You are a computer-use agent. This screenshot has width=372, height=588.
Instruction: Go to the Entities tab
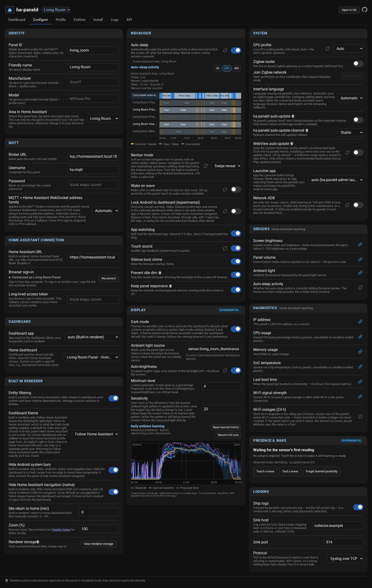click(80, 20)
